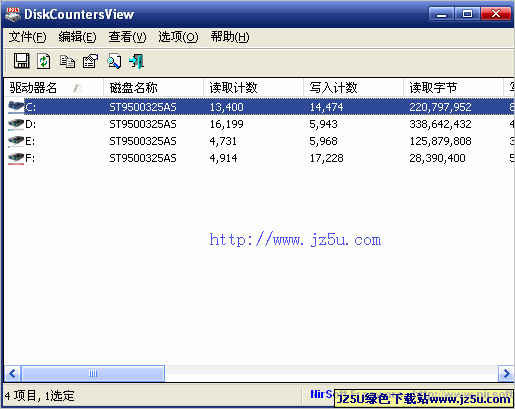515x409 pixels.
Task: Open the 文件(F) menu
Action: click(27, 37)
